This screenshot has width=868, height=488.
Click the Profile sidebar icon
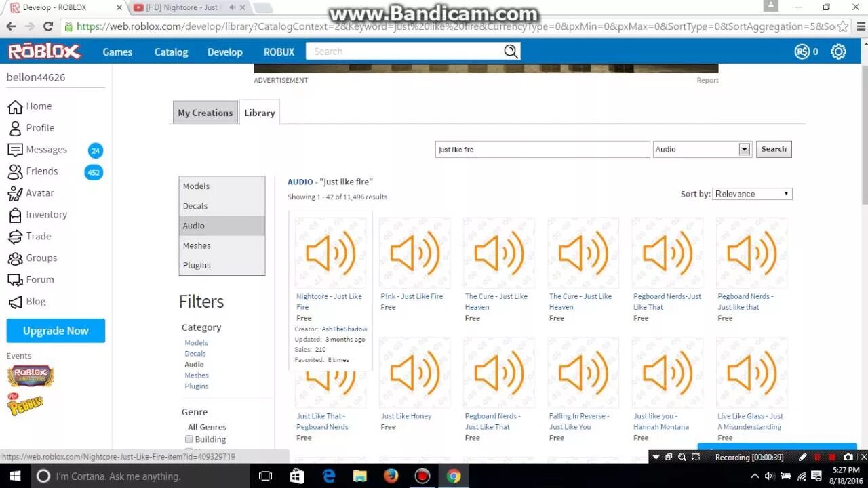pos(15,128)
